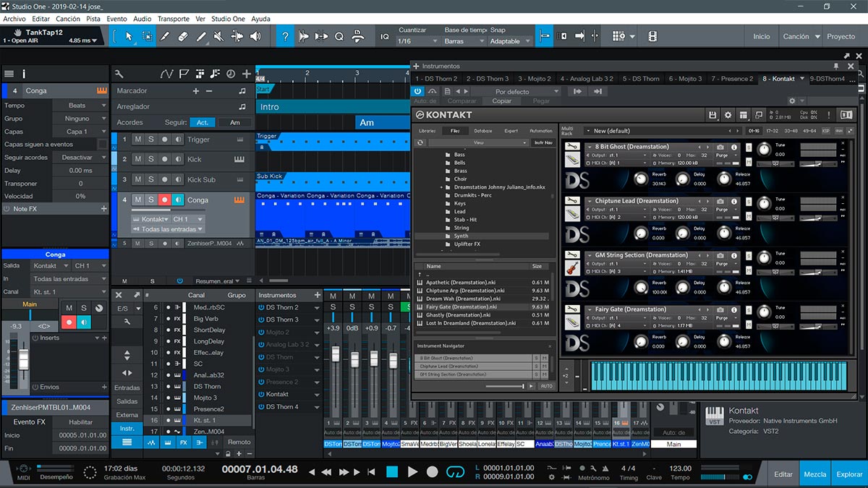
Task: Adjust the Main channel fader in inspector
Action: point(24,358)
